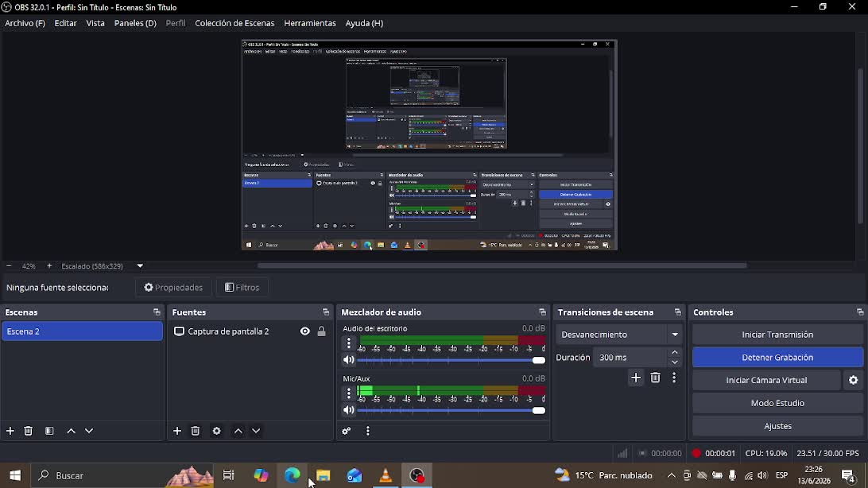This screenshot has height=488, width=868.
Task: Click Iniciar Cámara Virtual button
Action: (x=766, y=380)
